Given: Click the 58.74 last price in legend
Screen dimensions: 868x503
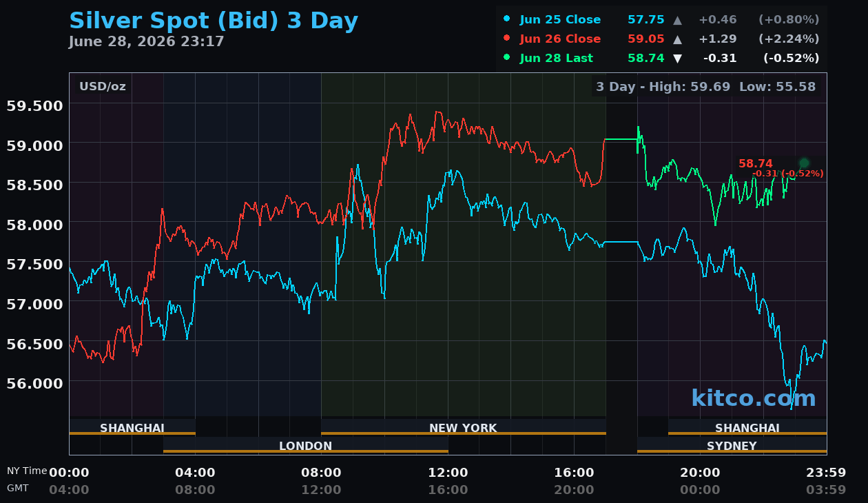Looking at the screenshot, I should point(645,59).
